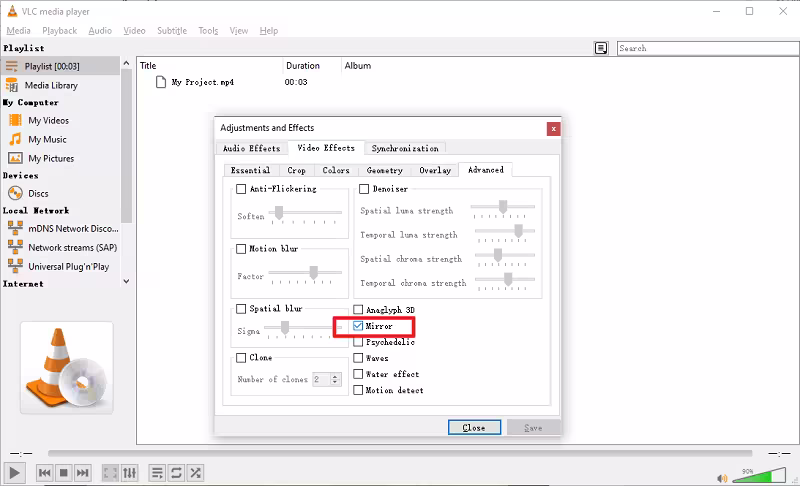Screen dimensions: 800x486
Task: Enable Psychedelic checkbox
Action: (x=358, y=342)
